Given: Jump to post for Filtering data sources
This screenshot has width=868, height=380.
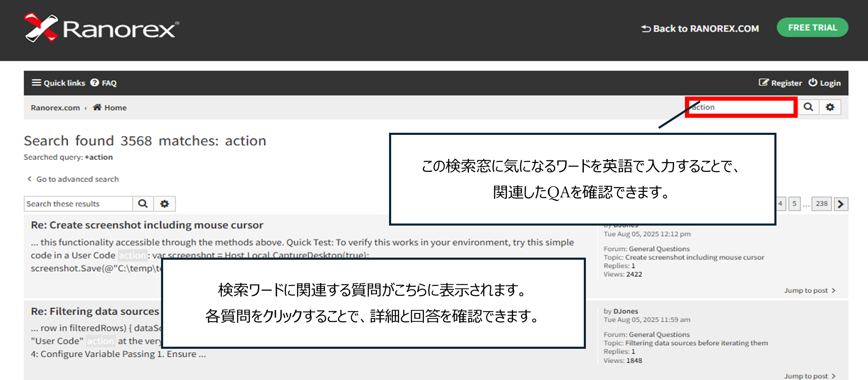Looking at the screenshot, I should [x=810, y=376].
